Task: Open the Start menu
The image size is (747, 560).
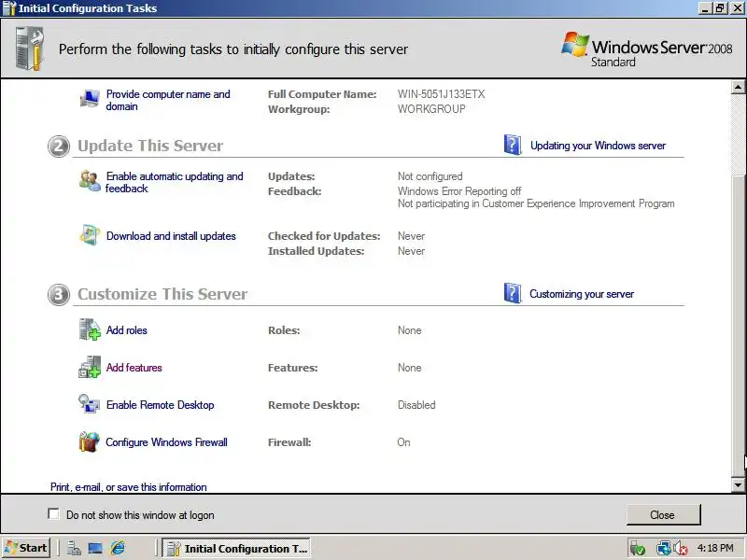Action: (26, 548)
